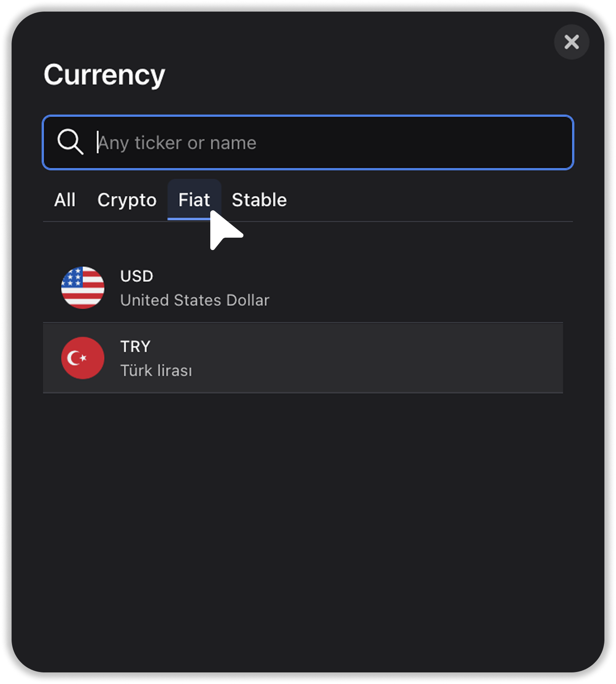Switch to the All tab
This screenshot has width=616, height=684.
(65, 200)
